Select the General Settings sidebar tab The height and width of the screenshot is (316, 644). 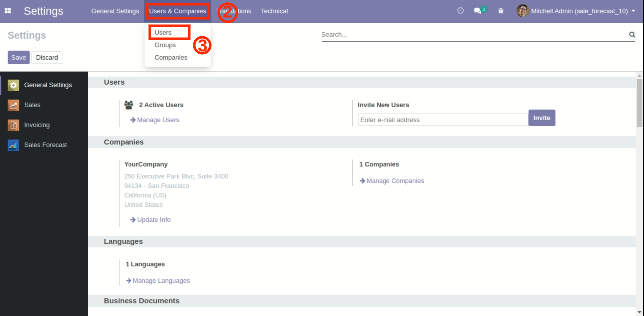point(45,85)
